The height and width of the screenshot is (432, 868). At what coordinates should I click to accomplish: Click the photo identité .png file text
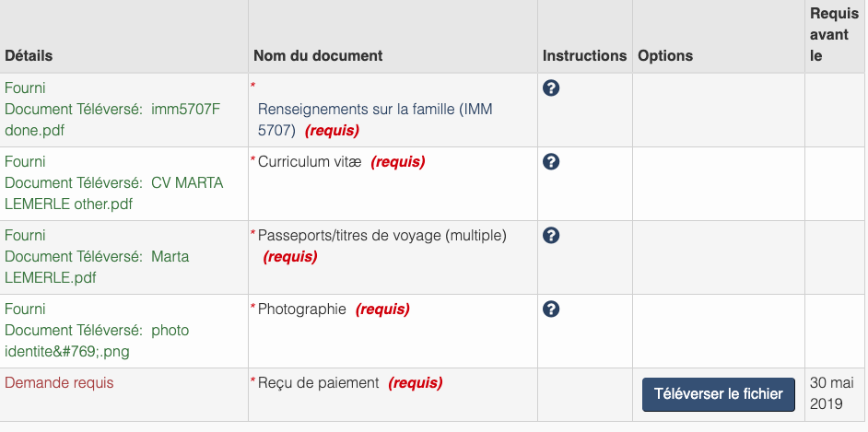[97, 341]
